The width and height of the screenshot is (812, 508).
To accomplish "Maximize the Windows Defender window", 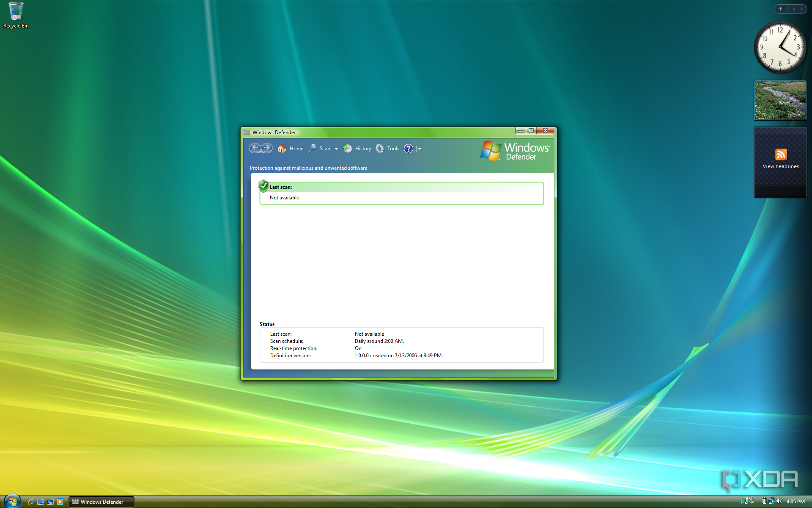I will 531,130.
